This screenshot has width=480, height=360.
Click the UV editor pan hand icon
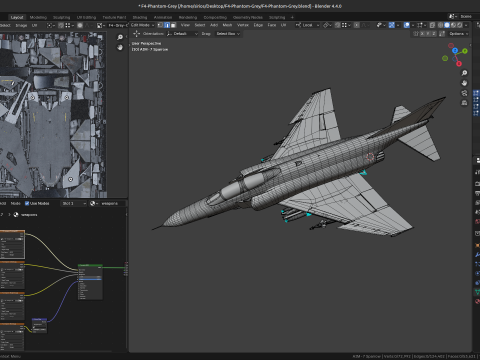(x=120, y=47)
